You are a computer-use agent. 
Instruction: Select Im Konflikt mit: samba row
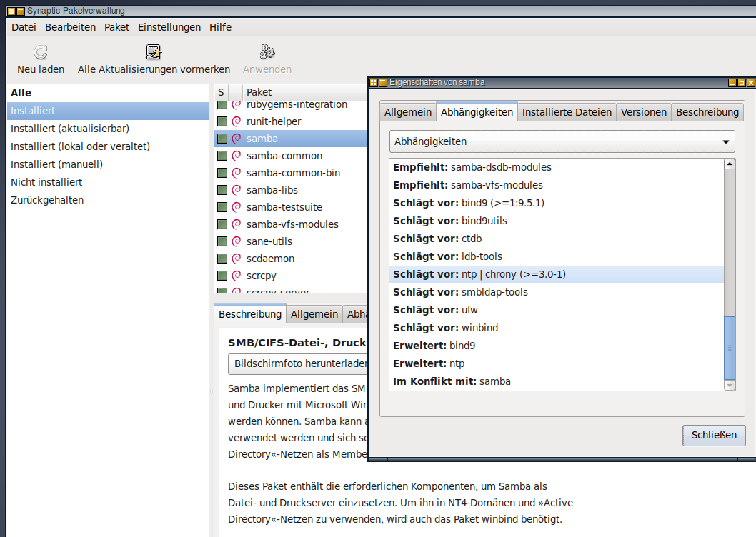[x=557, y=382]
